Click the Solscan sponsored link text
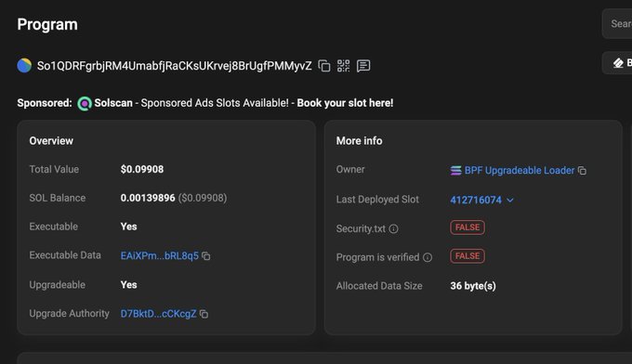The height and width of the screenshot is (364, 632). [113, 103]
